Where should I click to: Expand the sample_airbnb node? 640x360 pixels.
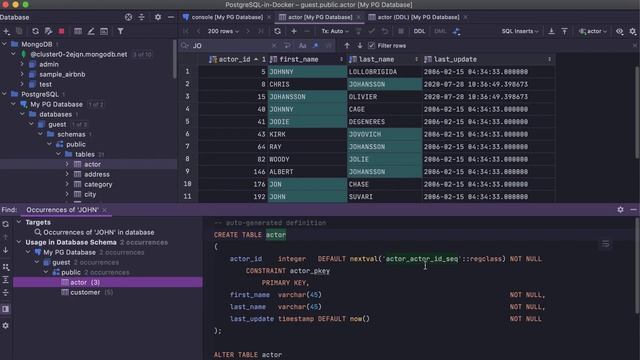pos(22,74)
